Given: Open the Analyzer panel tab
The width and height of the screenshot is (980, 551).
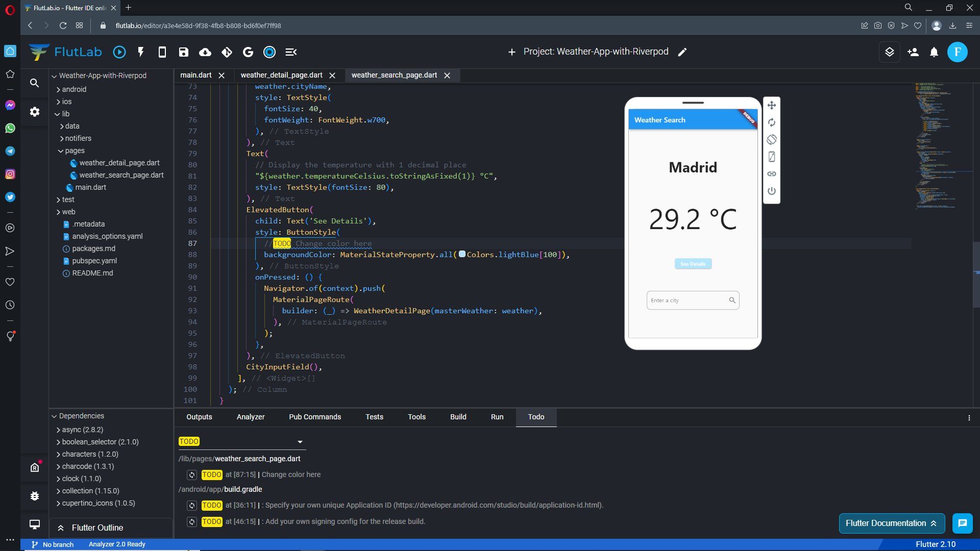Looking at the screenshot, I should [x=251, y=417].
